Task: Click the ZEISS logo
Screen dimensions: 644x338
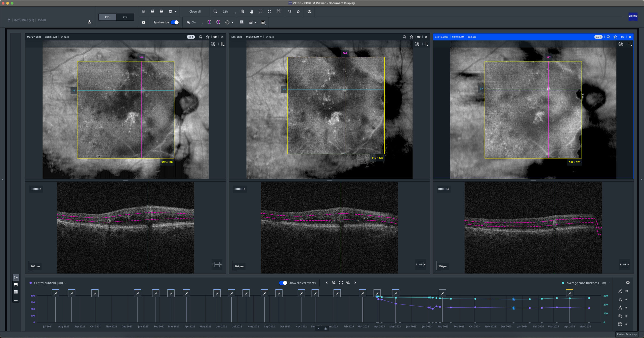Action: pyautogui.click(x=633, y=16)
